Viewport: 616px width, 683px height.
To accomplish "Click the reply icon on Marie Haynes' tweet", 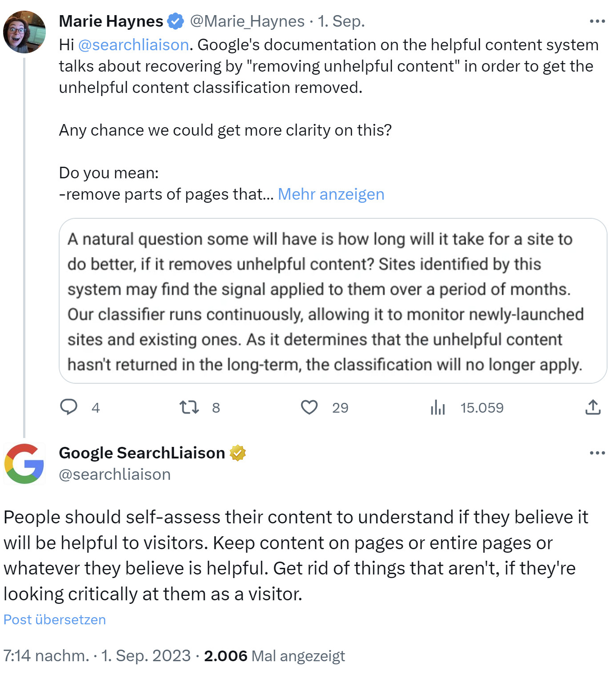I will [69, 407].
